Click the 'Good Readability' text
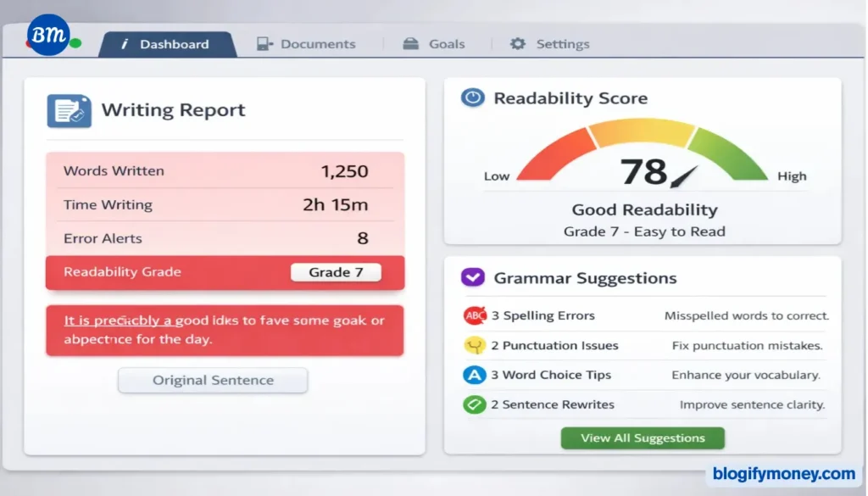The height and width of the screenshot is (496, 868). coord(644,209)
